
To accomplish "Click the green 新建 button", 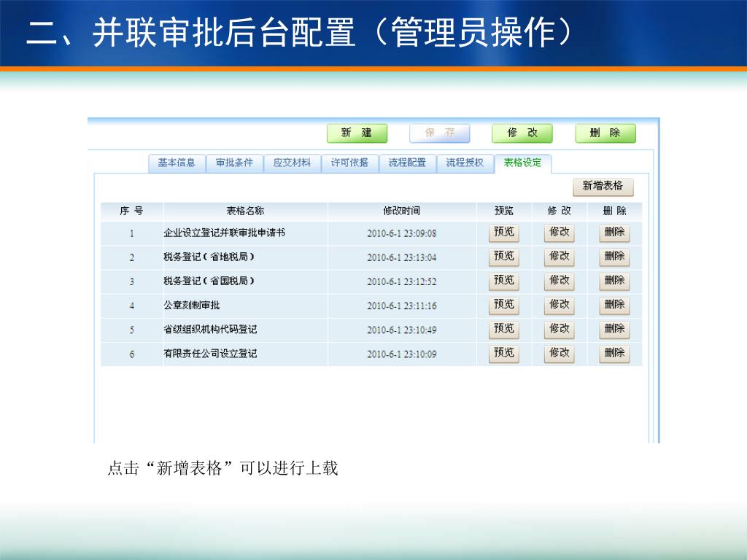I will pyautogui.click(x=357, y=133).
